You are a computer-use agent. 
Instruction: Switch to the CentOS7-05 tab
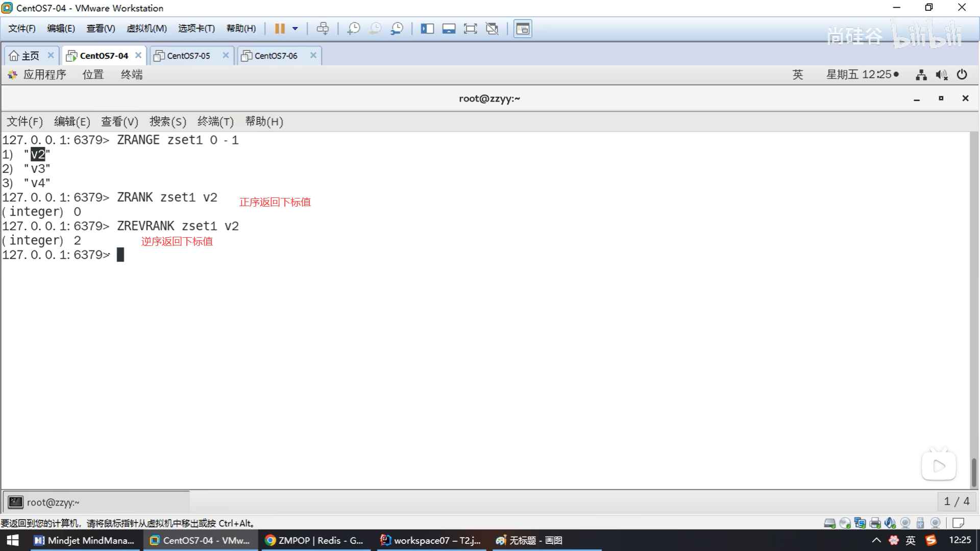pyautogui.click(x=188, y=56)
